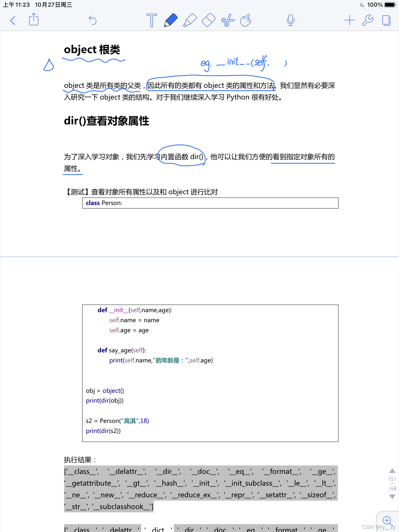Tap the text '【测试】查看对象所有属性以及和 object 进行比对'
This screenshot has width=399, height=532.
(141, 192)
